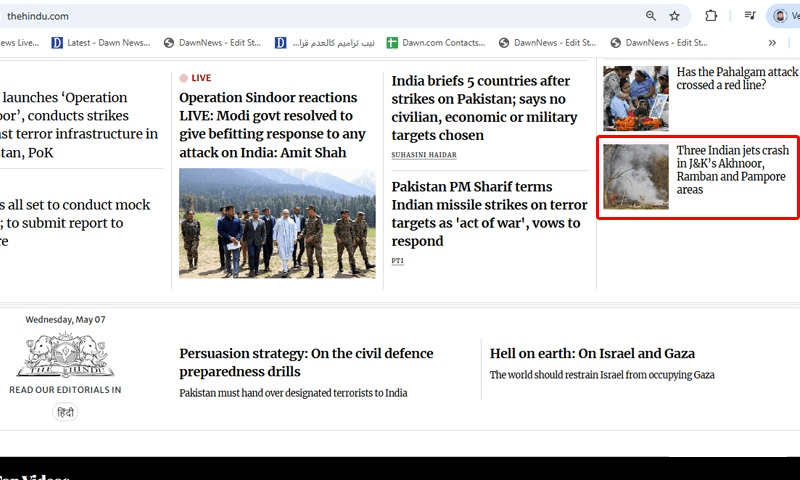Screen dimensions: 800x480
Task: Open the Urdu-titled Dawn bookmark
Action: pyautogui.click(x=324, y=43)
